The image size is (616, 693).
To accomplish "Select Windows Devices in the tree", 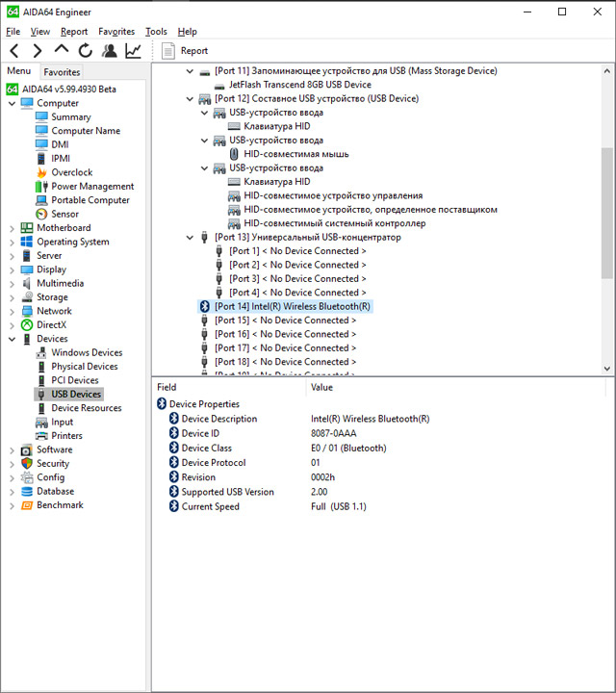I will (87, 352).
